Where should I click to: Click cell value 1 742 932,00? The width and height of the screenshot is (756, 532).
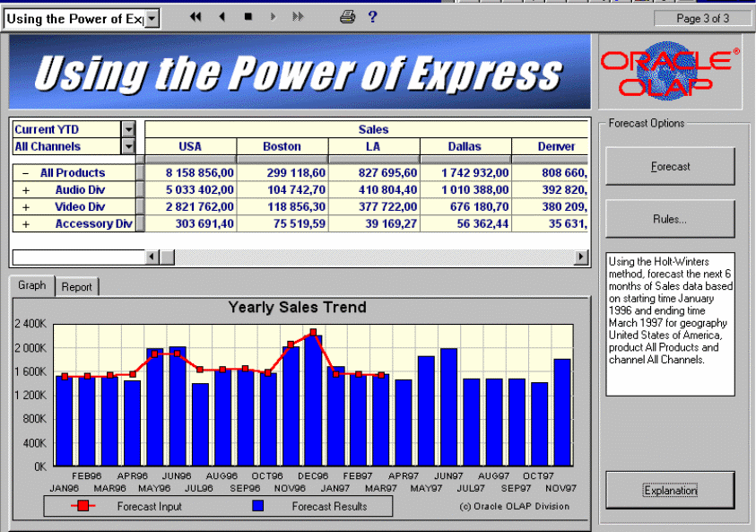point(465,172)
